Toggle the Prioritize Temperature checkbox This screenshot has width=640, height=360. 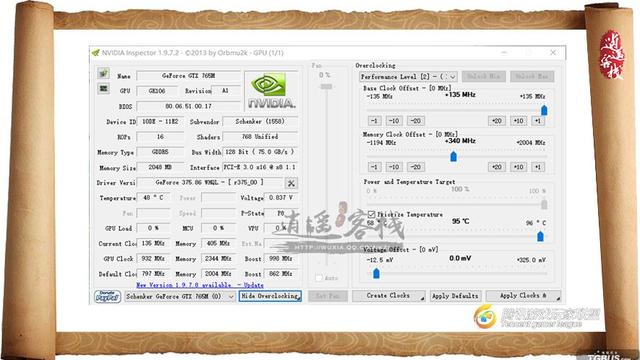point(371,214)
